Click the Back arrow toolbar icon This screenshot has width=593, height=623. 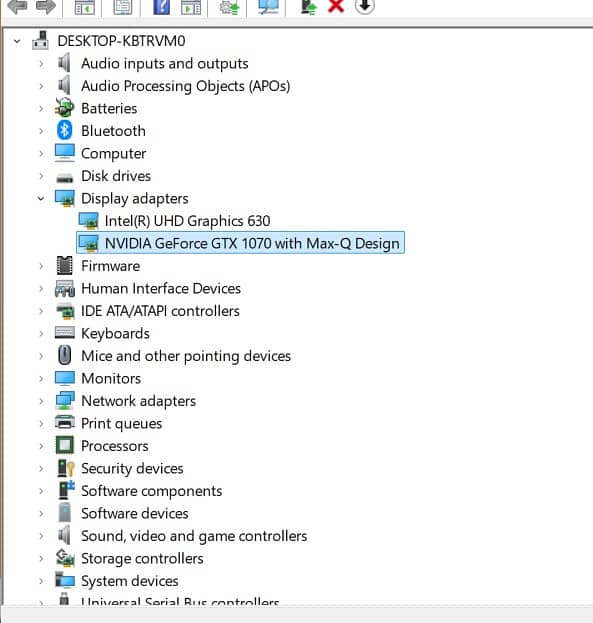tap(17, 6)
